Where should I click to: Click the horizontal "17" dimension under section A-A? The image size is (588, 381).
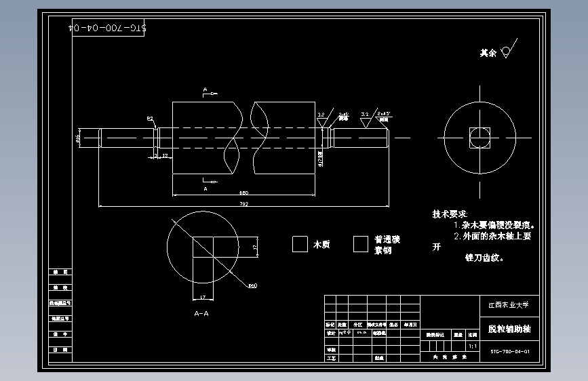tap(203, 297)
